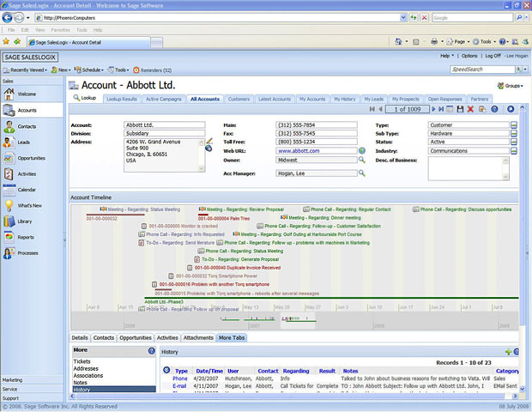Open help in the More panel header
The image size is (532, 412).
152,350
